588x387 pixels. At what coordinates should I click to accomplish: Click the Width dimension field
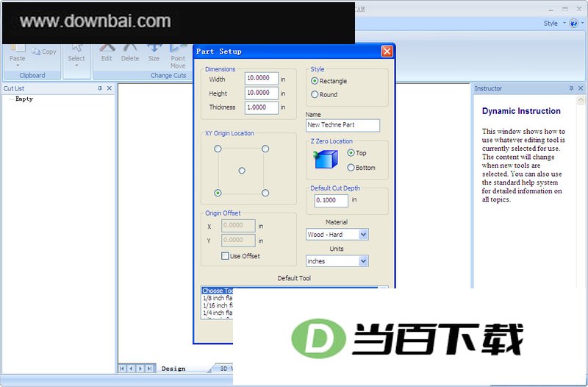pyautogui.click(x=262, y=79)
